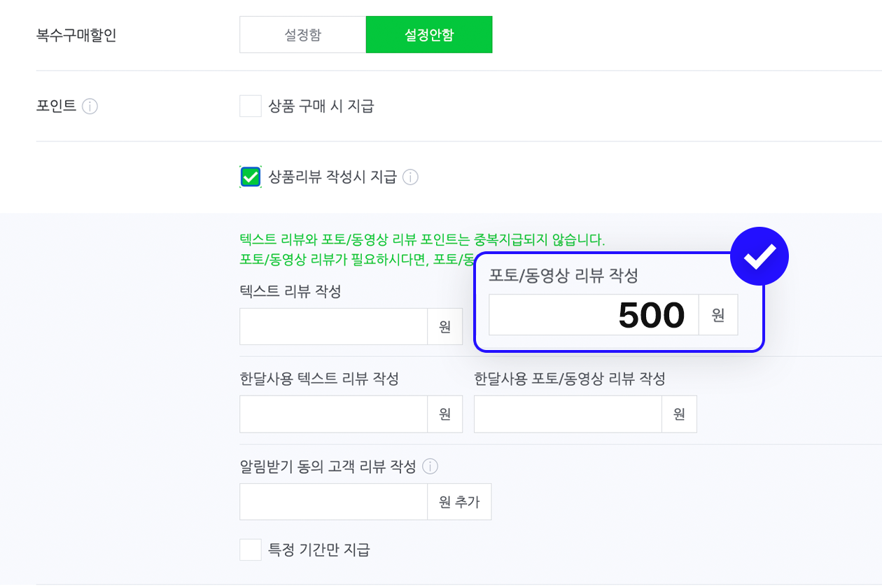882x588 pixels.
Task: Click the blue checkmark circle badge
Action: click(x=759, y=256)
